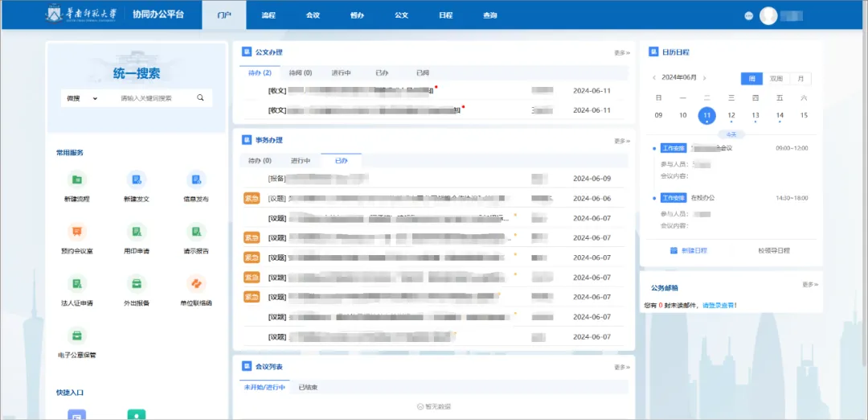Open the 新建流程 service icon
Image resolution: width=868 pixels, height=420 pixels.
pos(77,179)
